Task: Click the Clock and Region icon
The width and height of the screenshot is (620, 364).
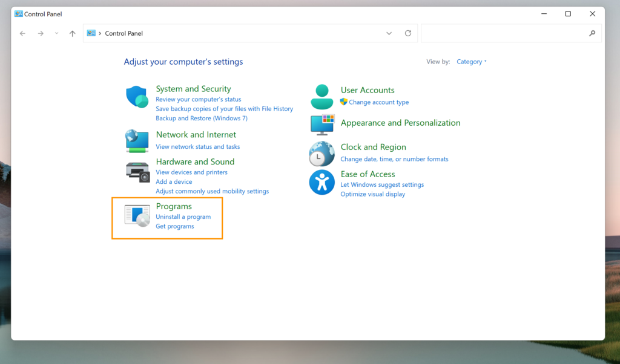Action: [x=322, y=154]
